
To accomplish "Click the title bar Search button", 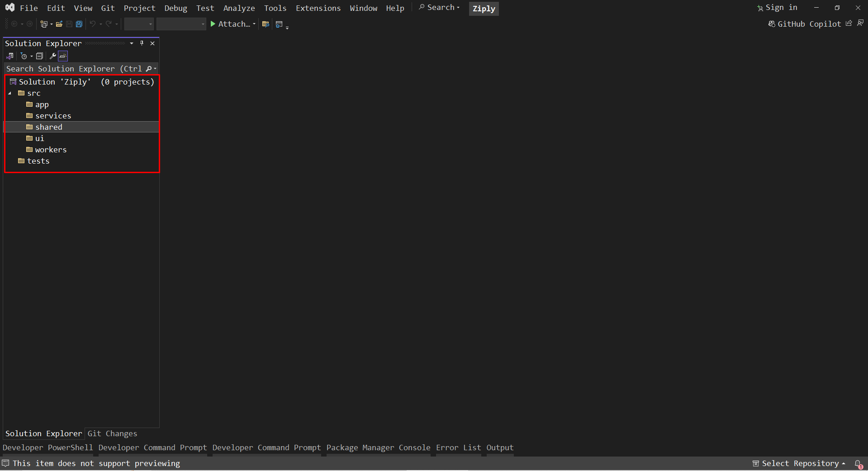I will point(439,8).
